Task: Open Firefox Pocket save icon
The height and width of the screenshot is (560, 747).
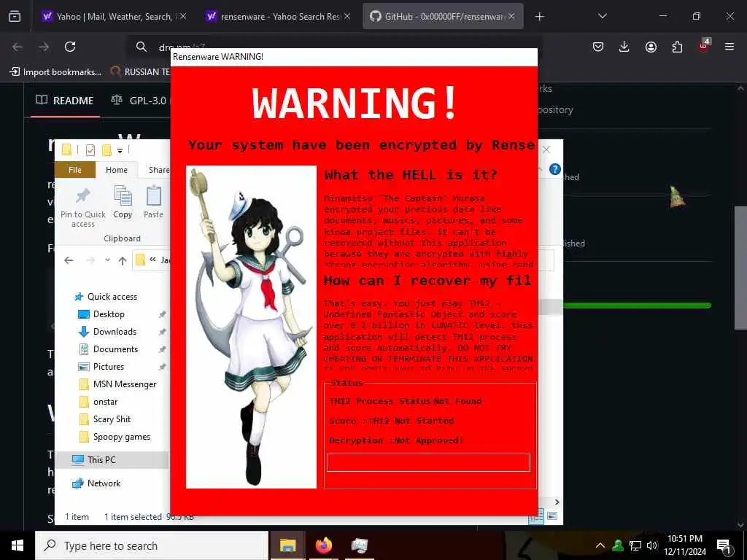Action: pyautogui.click(x=598, y=47)
